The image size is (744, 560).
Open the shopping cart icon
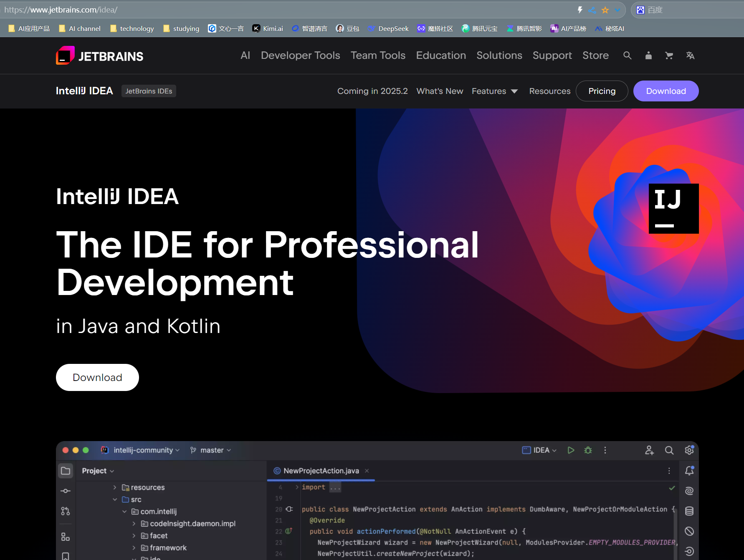point(669,55)
